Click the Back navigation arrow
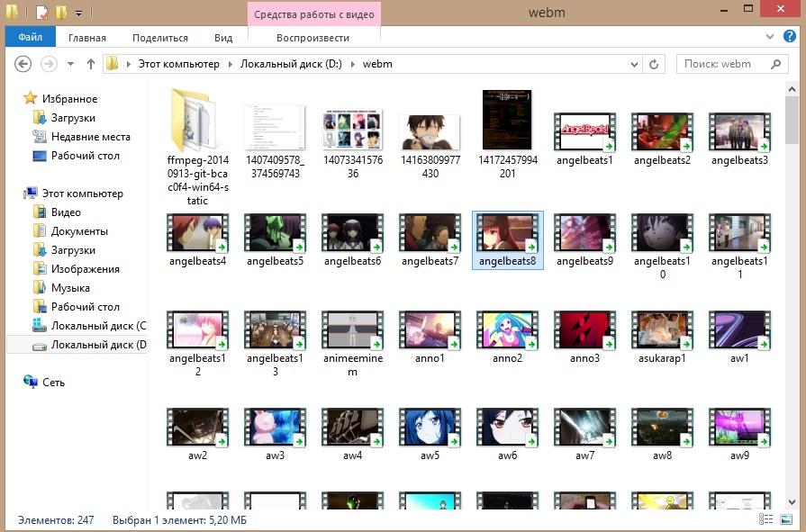 (x=23, y=64)
